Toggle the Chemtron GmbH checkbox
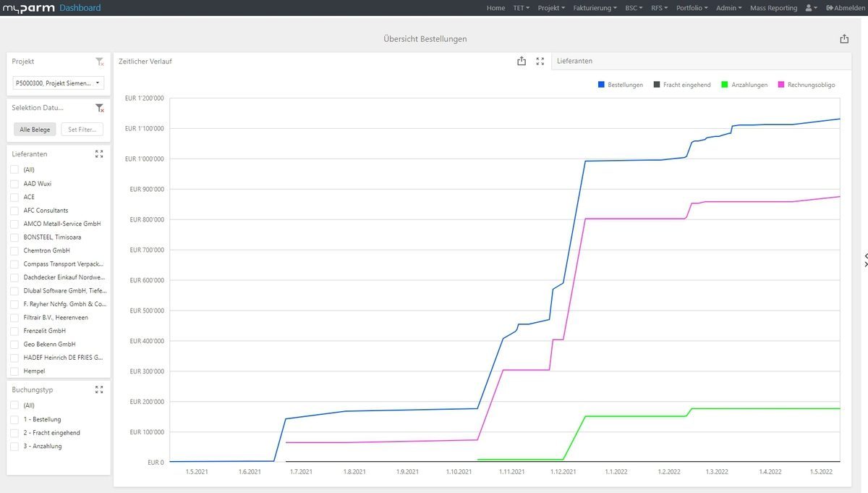Viewport: 868px width, 493px height. click(14, 250)
